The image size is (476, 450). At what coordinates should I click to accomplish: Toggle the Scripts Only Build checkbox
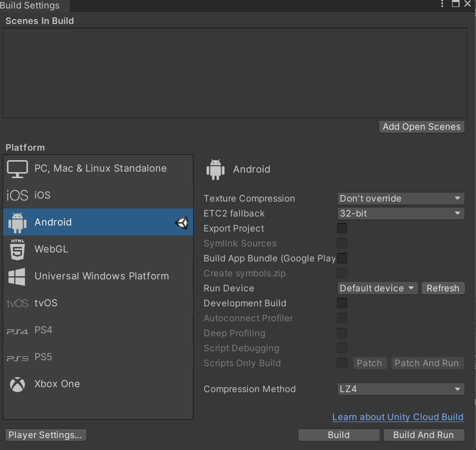(x=342, y=363)
